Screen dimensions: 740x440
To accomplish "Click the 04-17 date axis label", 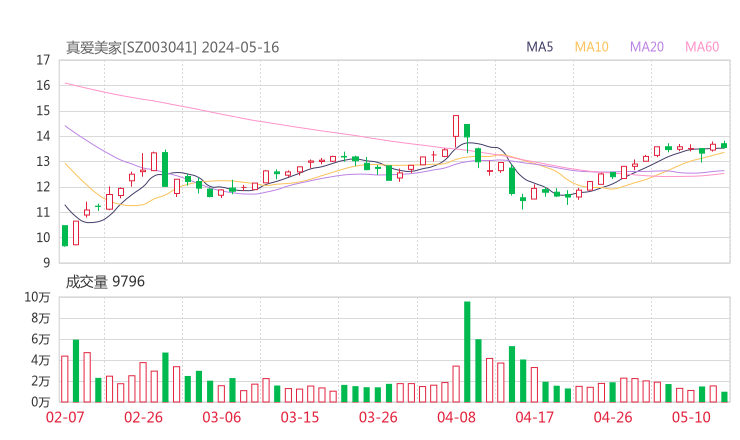I will click(535, 417).
